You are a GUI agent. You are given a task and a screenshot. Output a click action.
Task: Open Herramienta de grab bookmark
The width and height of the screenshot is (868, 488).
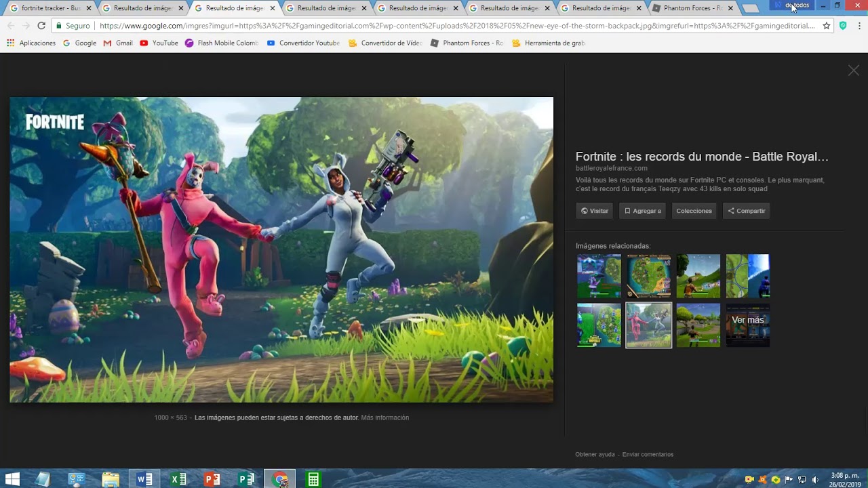coord(549,43)
